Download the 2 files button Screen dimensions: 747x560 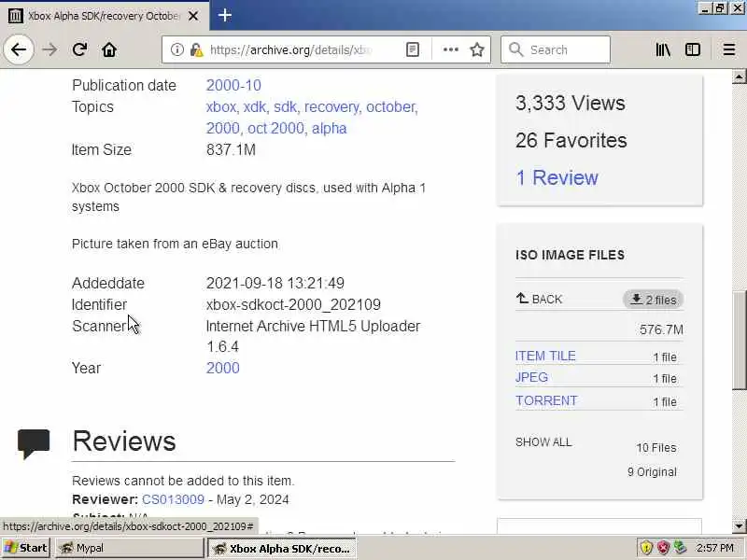point(653,300)
